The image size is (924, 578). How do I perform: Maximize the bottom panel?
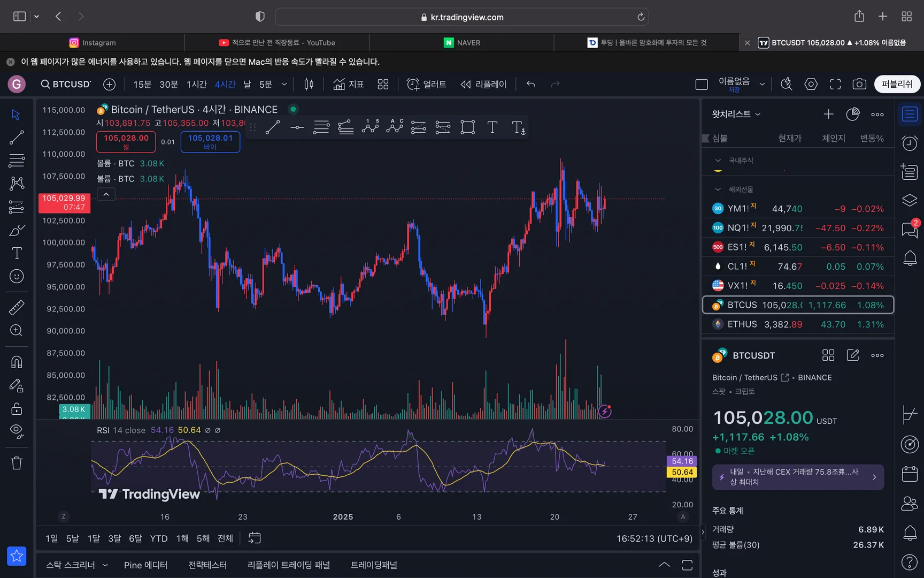(x=687, y=565)
